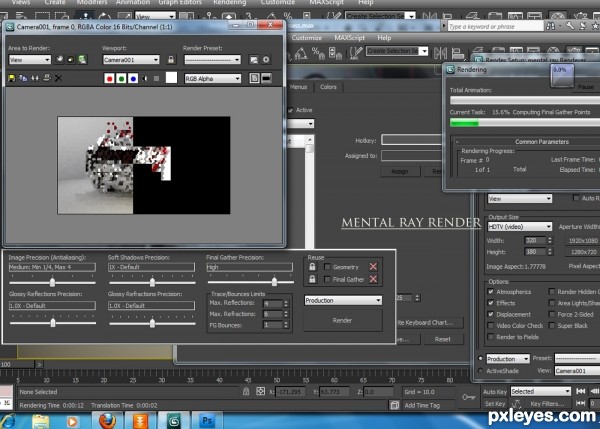This screenshot has height=429, width=600.
Task: Click the Width value field in Output Size
Action: 535,240
